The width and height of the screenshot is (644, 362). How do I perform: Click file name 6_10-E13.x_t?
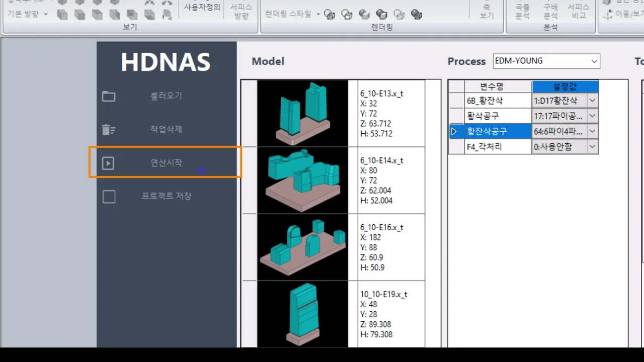click(x=381, y=94)
